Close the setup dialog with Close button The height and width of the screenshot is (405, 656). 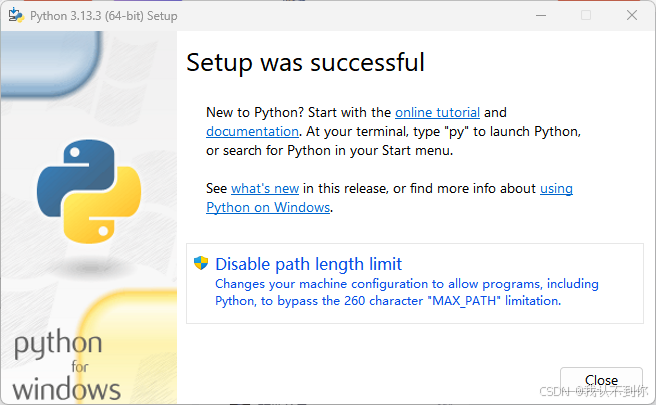[601, 380]
